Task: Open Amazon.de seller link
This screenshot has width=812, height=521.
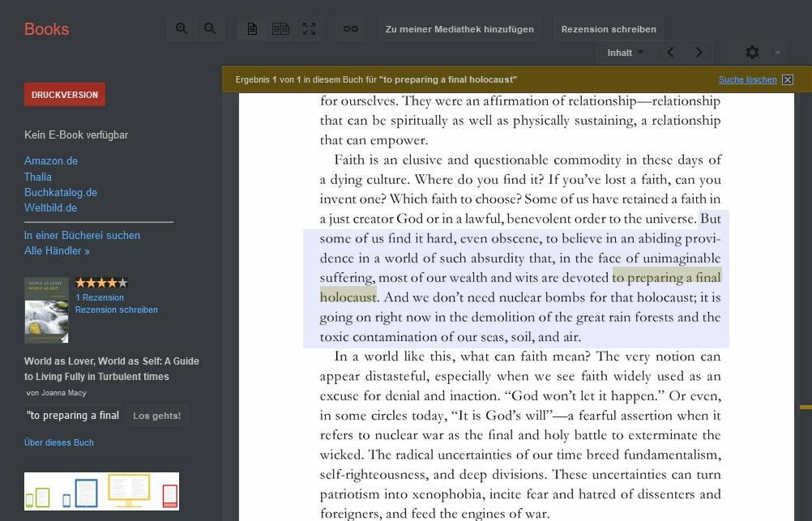Action: coord(51,161)
